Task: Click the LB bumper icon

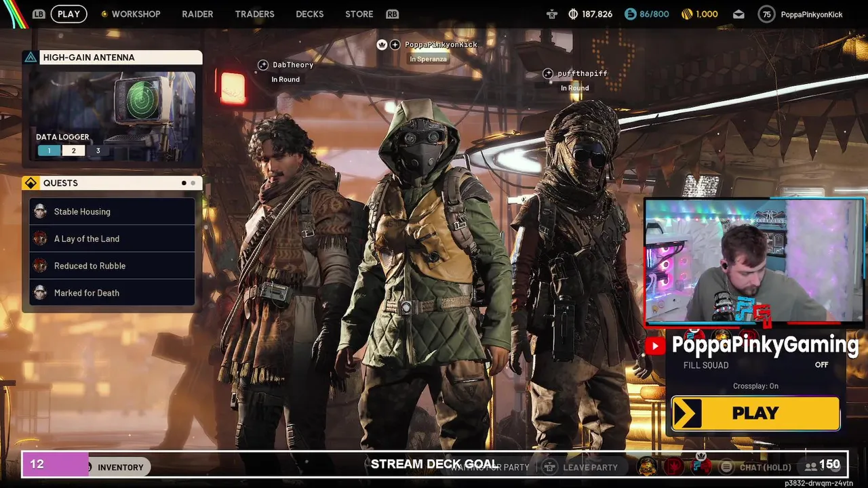Action: tap(39, 14)
